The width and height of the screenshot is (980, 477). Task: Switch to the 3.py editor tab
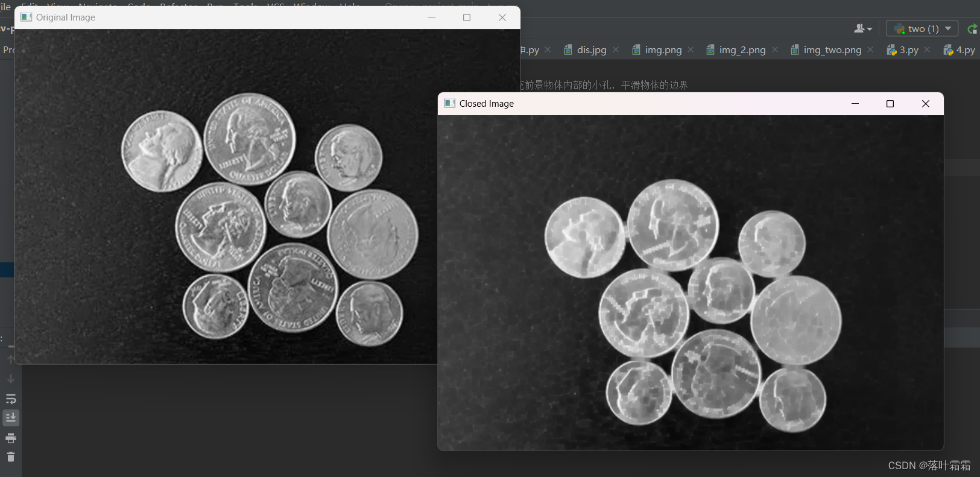(908, 49)
